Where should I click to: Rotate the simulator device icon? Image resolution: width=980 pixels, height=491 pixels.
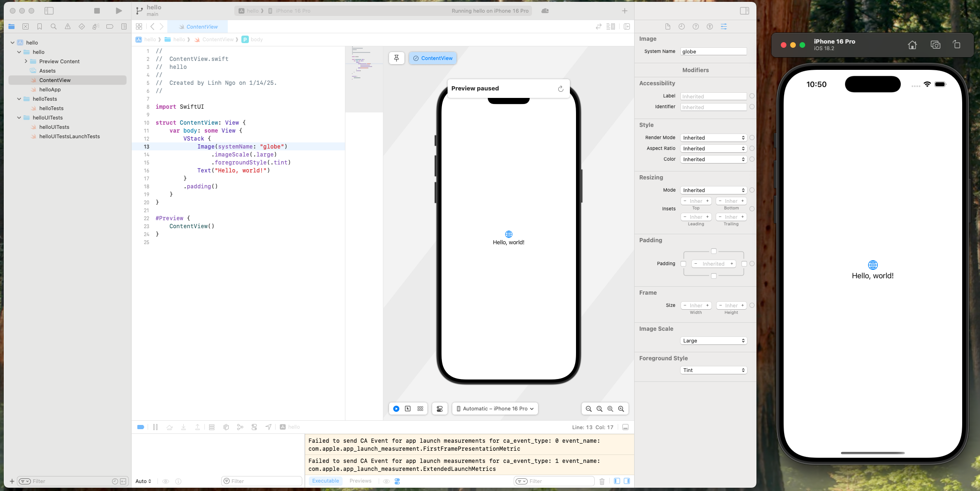pos(957,45)
